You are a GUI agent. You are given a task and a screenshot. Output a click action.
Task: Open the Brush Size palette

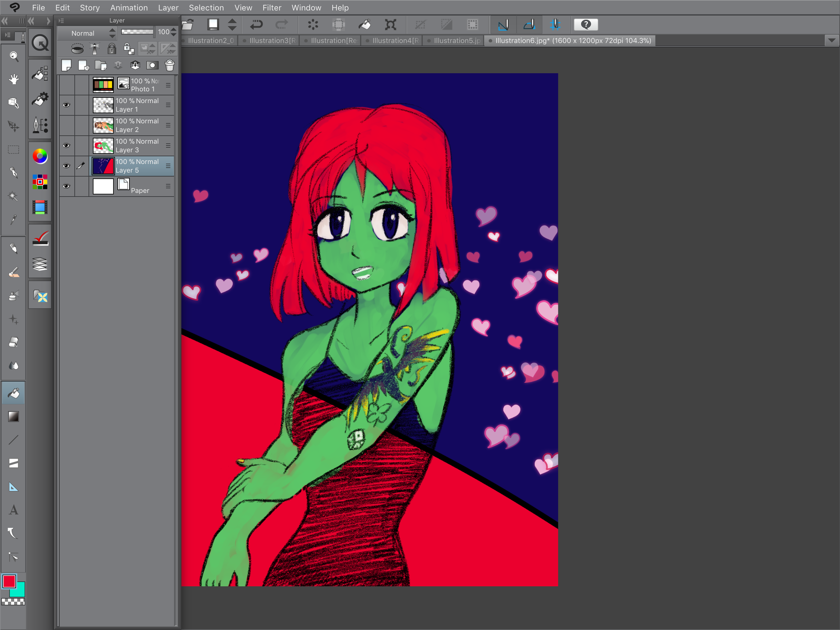pyautogui.click(x=40, y=125)
